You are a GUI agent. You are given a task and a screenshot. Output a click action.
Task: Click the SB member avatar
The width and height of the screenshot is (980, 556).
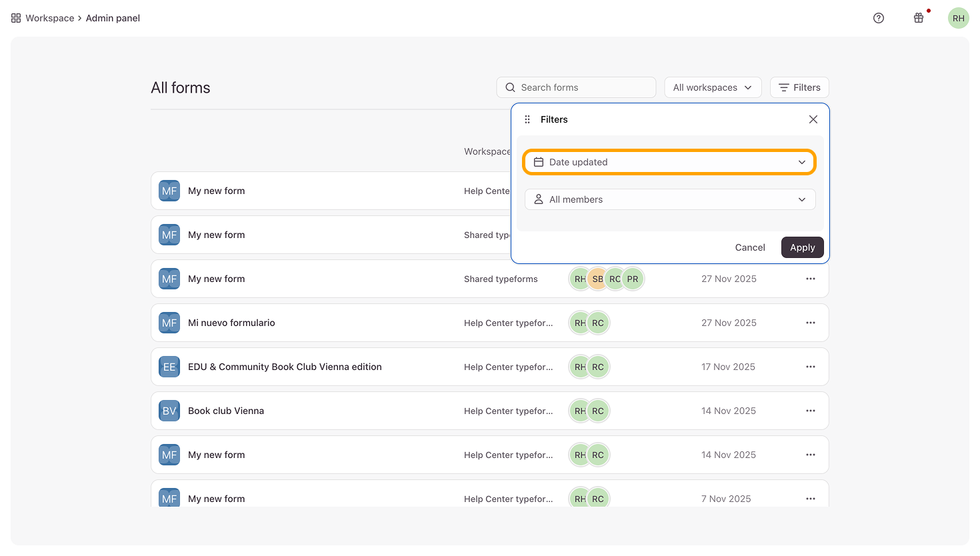(597, 279)
